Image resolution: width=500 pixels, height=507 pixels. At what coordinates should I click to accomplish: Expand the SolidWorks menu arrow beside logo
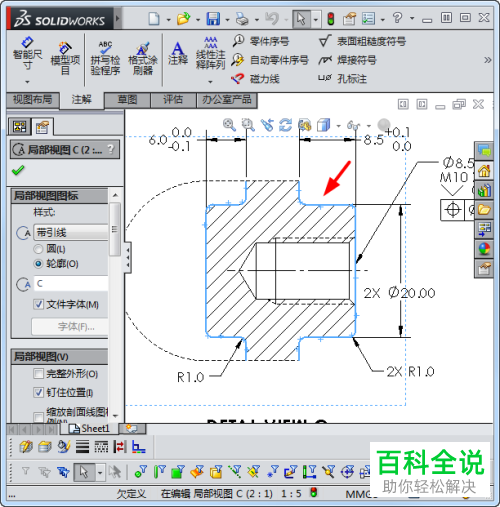tap(117, 18)
